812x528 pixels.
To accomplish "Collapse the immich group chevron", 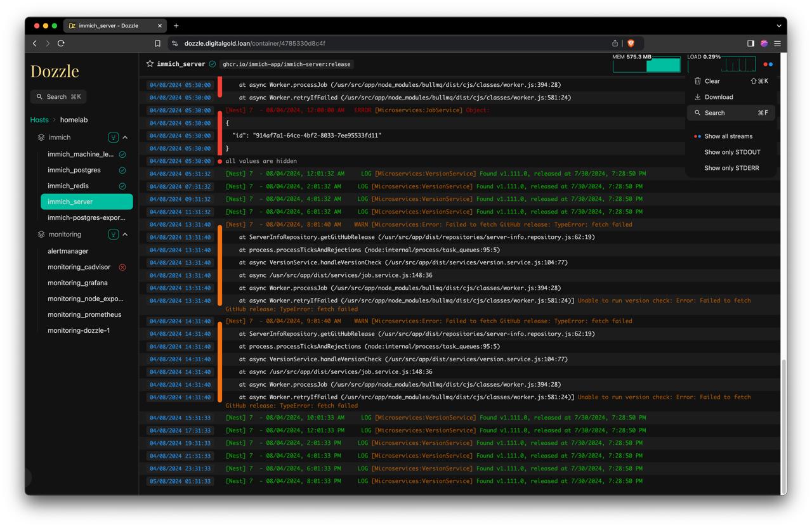I will point(125,138).
